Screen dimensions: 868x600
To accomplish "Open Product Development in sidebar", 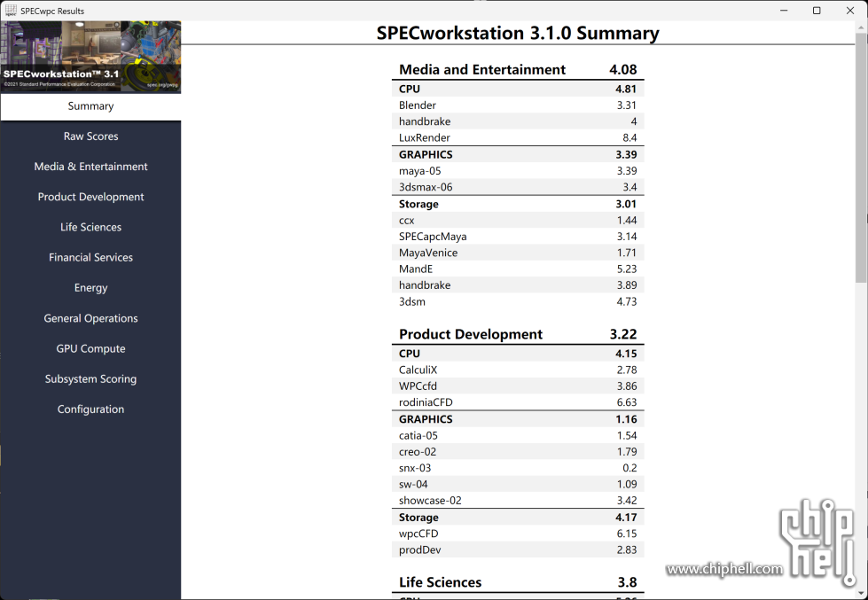I will pyautogui.click(x=90, y=197).
